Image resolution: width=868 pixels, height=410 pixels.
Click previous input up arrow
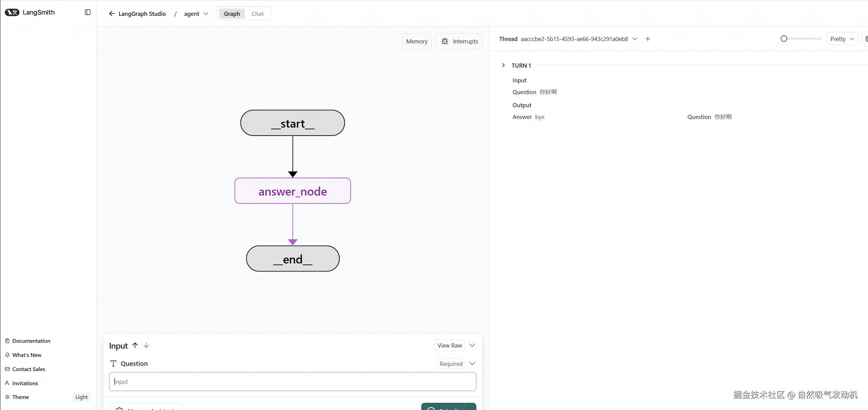click(135, 345)
